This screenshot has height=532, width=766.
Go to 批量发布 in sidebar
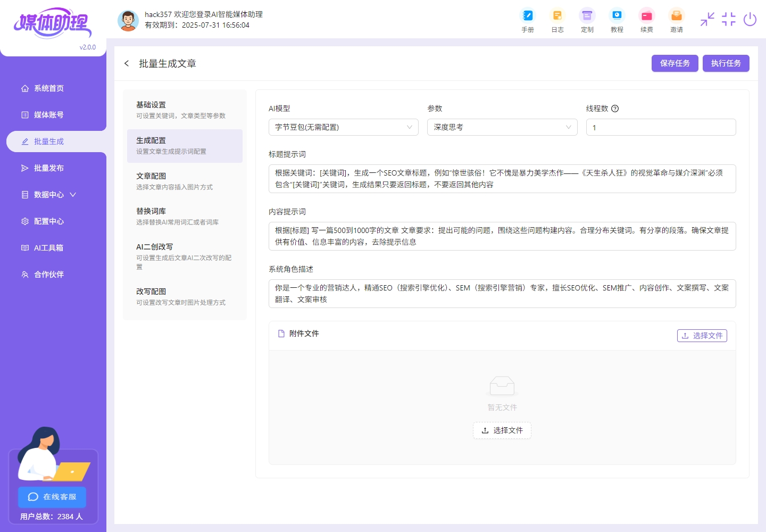click(x=49, y=168)
